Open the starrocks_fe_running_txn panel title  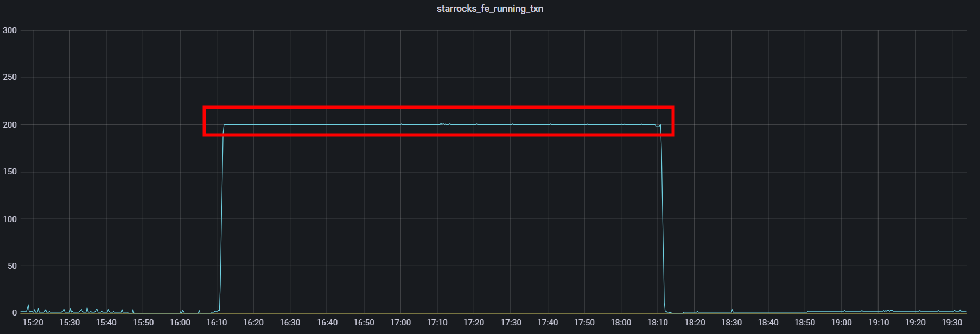tap(489, 9)
